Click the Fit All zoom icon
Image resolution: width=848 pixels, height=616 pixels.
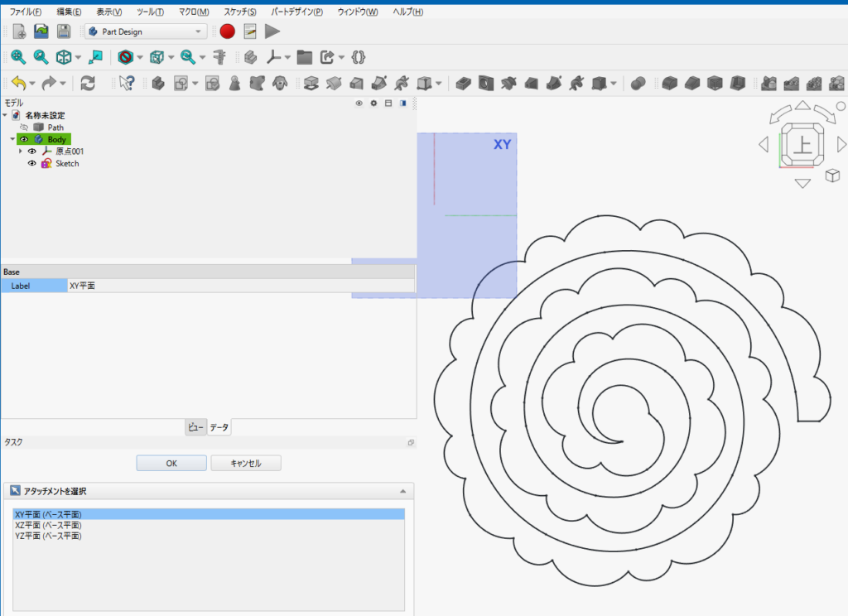(18, 57)
